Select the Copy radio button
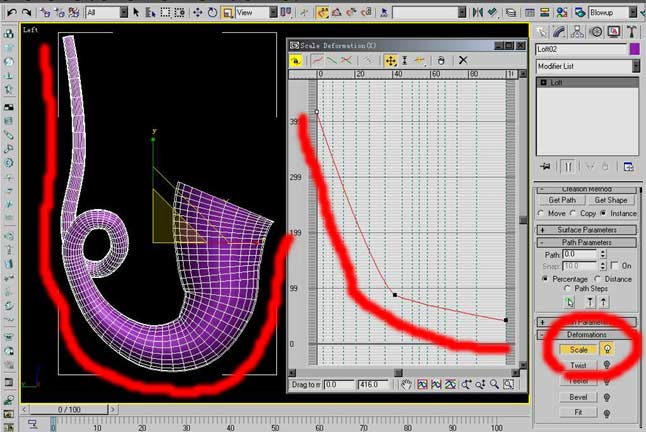The image size is (646, 432). click(x=573, y=213)
